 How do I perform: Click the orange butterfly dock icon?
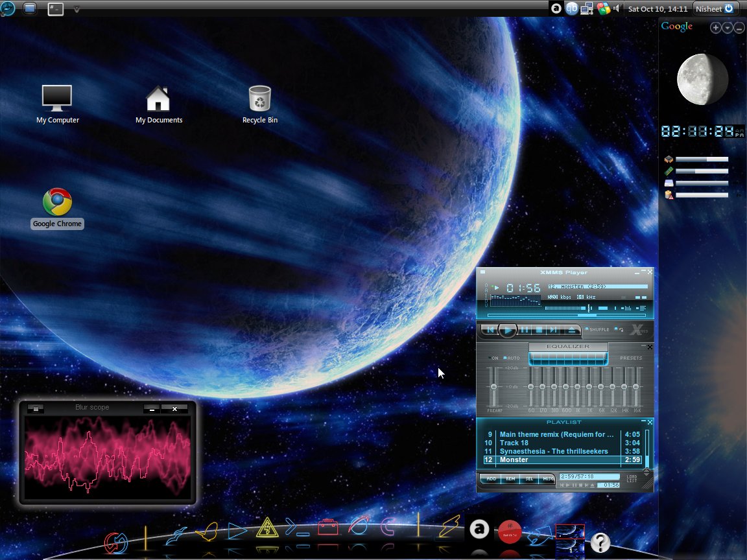pyautogui.click(x=207, y=531)
